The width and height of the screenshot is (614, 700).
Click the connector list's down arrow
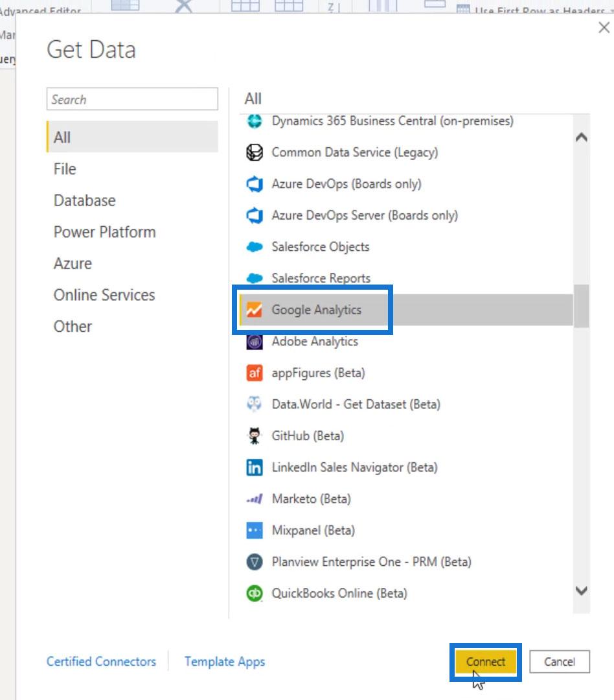pyautogui.click(x=581, y=590)
